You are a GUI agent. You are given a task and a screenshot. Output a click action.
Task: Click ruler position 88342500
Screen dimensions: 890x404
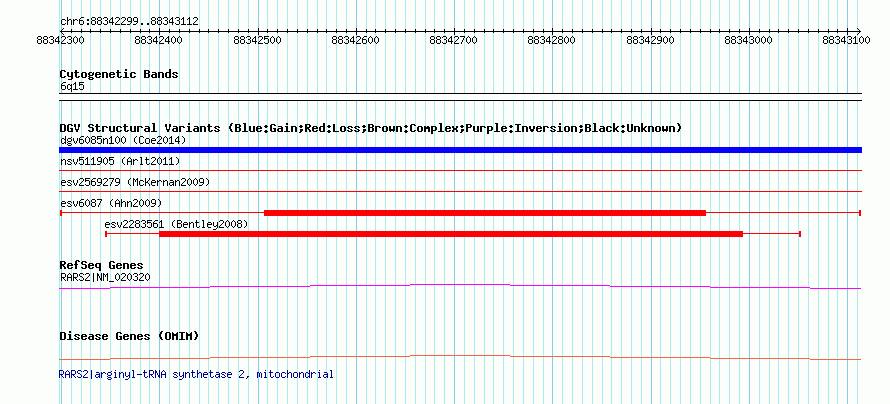258,40
